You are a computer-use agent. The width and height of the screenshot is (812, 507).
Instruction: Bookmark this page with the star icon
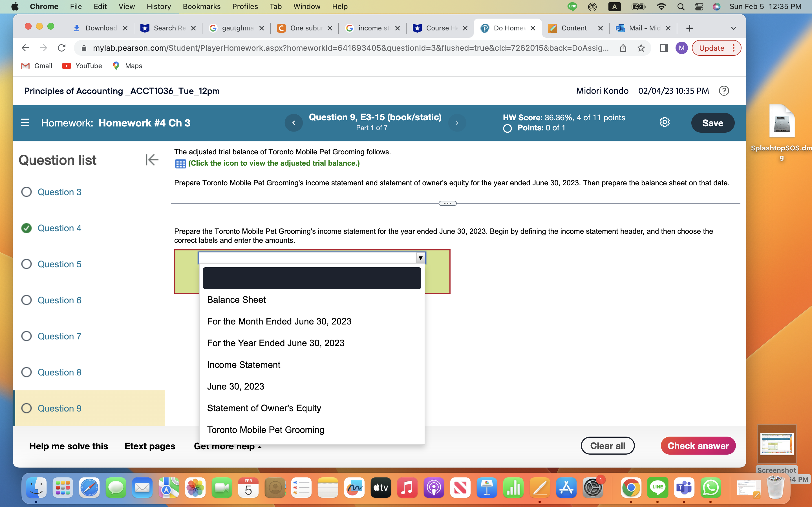(641, 48)
